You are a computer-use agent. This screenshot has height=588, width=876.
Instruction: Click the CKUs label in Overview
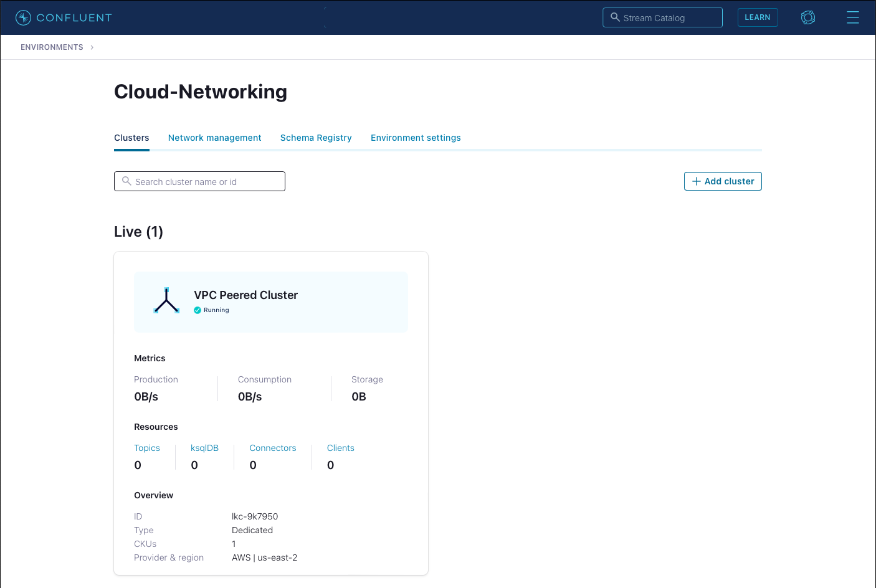pyautogui.click(x=145, y=544)
